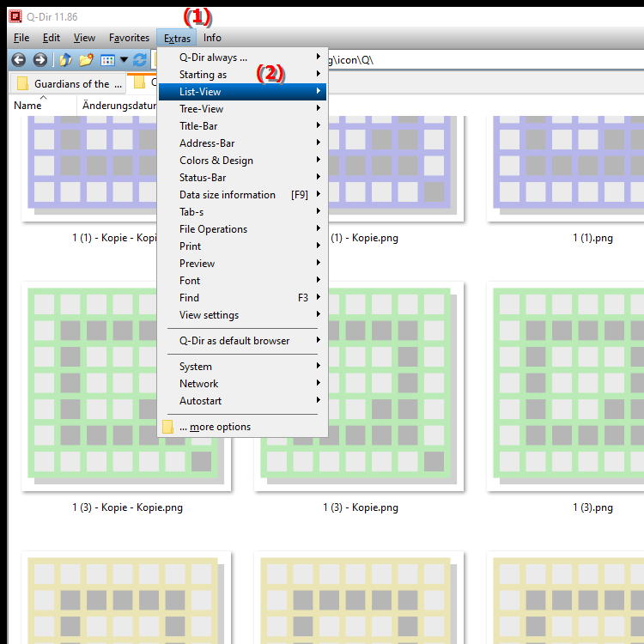Open the view mode dropdown arrow
This screenshot has width=644, height=644.
tap(124, 60)
